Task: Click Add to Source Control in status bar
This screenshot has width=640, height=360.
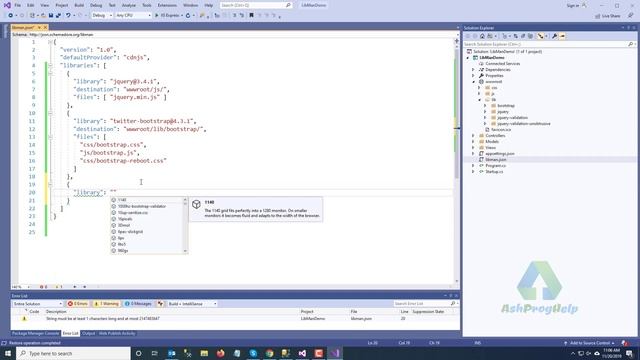Action: [x=590, y=343]
